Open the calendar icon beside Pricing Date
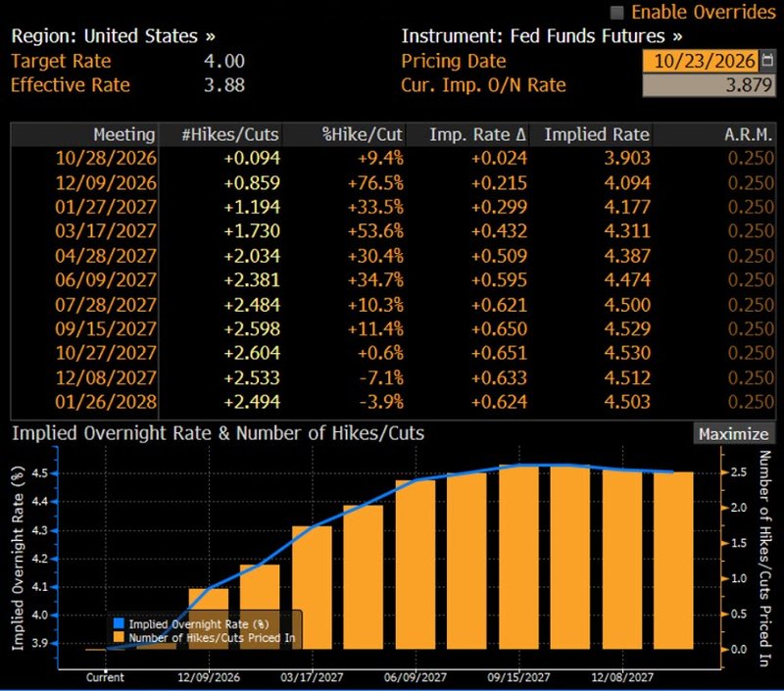The width and height of the screenshot is (784, 691). [767, 61]
